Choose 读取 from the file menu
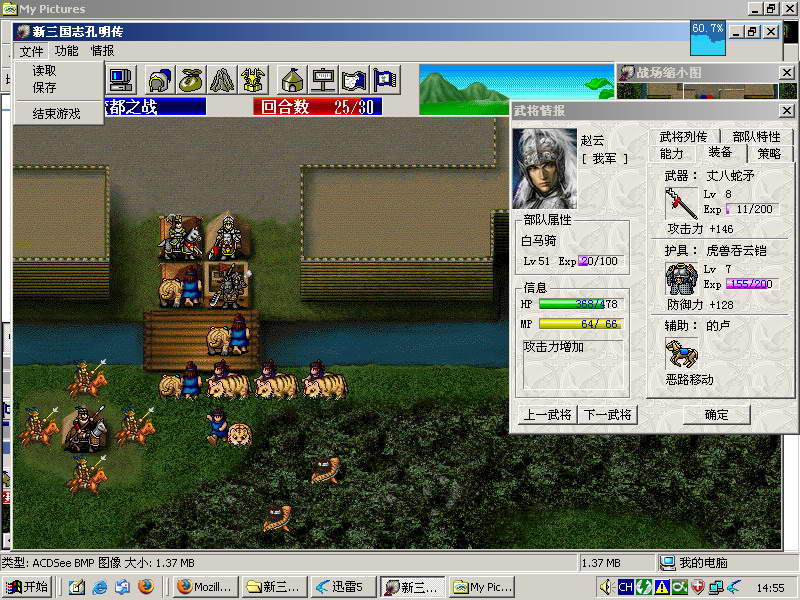This screenshot has width=800, height=600. (44, 70)
